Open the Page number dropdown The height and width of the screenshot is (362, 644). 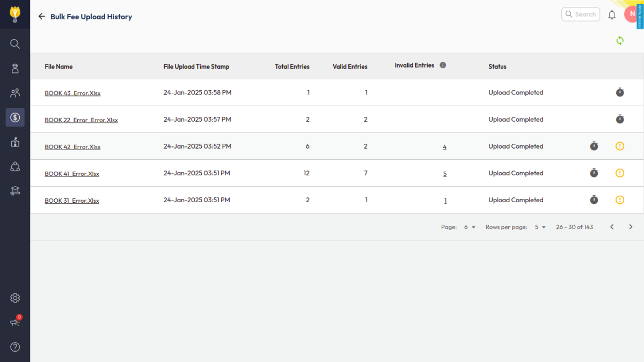point(467,227)
